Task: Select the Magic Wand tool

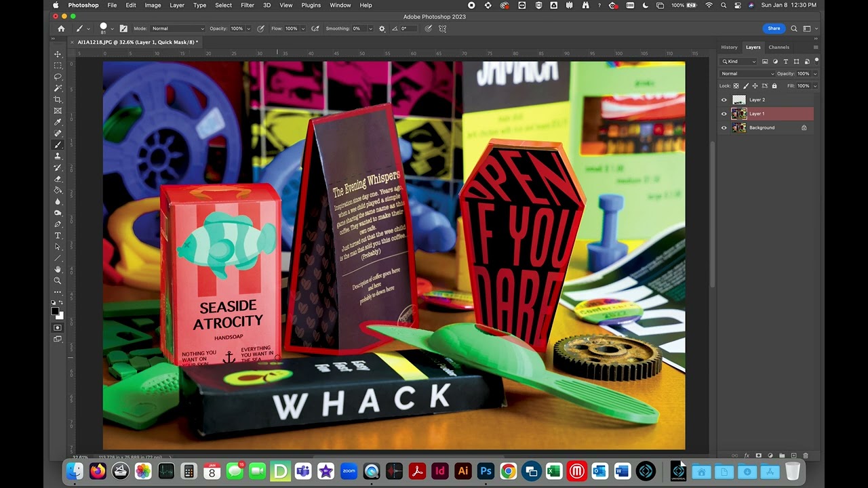Action: coord(58,88)
